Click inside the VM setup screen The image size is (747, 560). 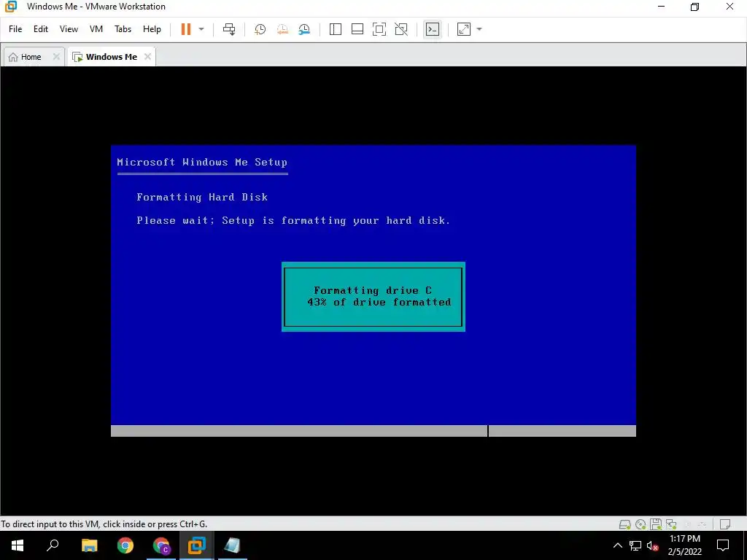tap(373, 290)
